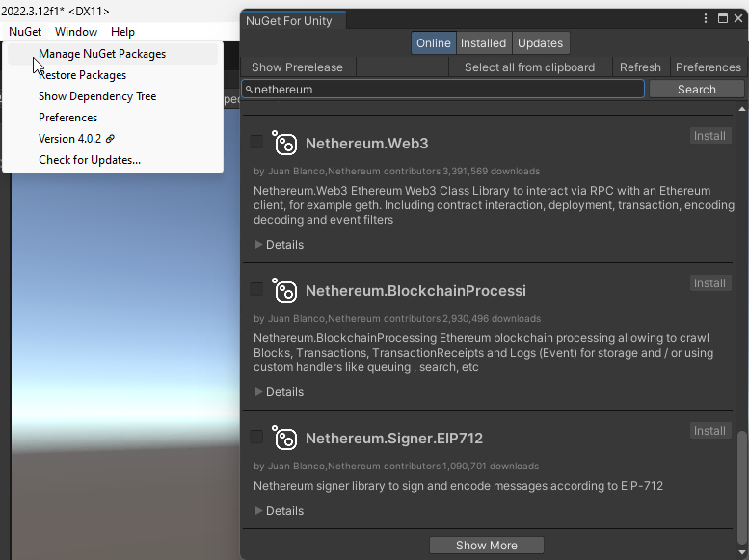Click the 3,391,569 downloads text
The width and height of the screenshot is (749, 560).
tap(491, 171)
